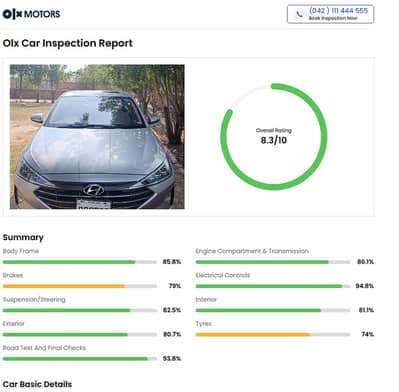This screenshot has width=399, height=392.
Task: Click the 'Olx Car Inspection Report' heading
Action: point(68,43)
